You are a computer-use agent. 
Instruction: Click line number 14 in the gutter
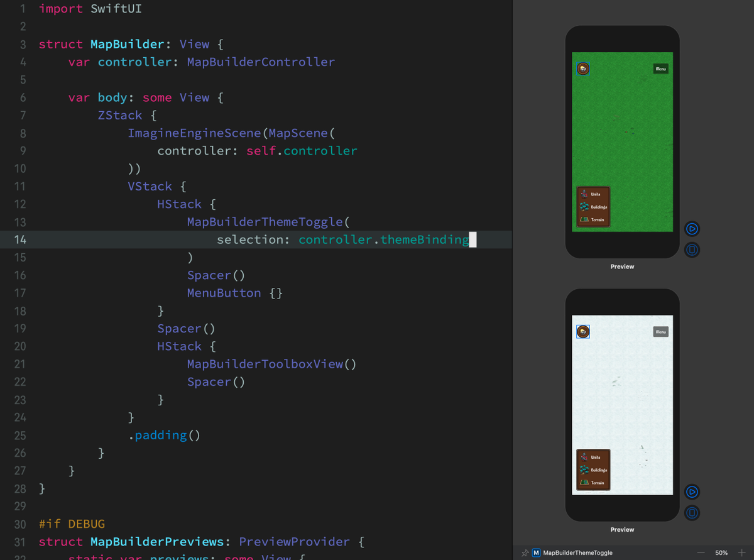[19, 239]
